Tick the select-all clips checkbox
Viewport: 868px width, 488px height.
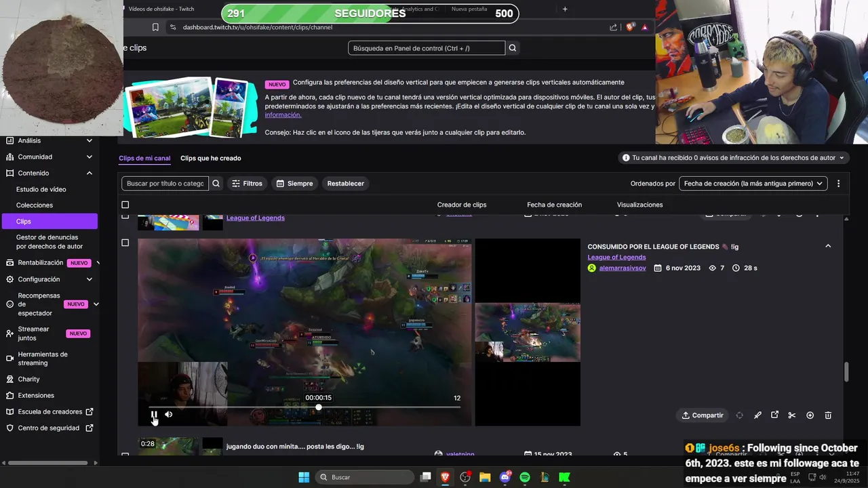[x=125, y=205]
